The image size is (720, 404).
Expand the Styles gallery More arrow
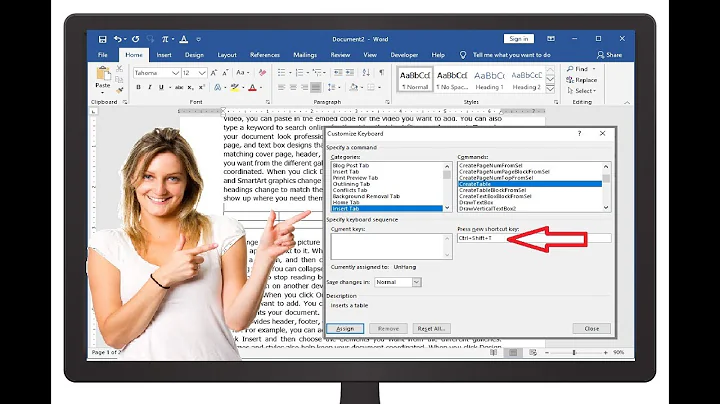[x=550, y=89]
